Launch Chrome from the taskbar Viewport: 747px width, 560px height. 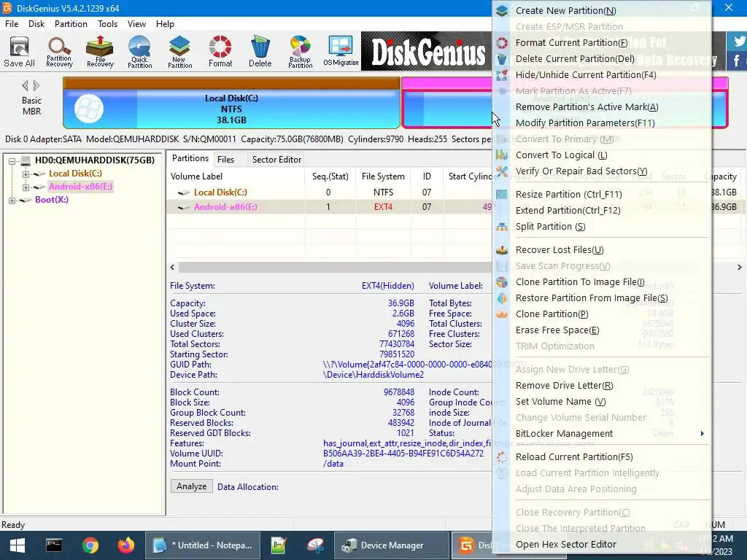[90, 545]
